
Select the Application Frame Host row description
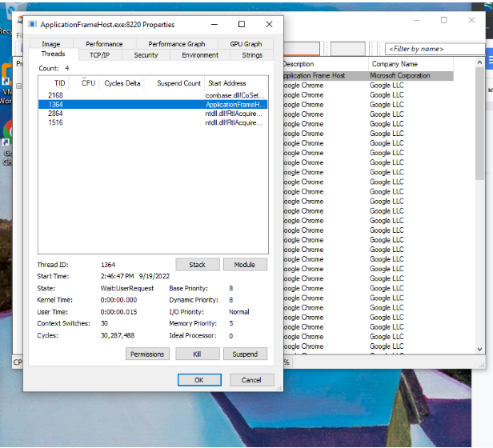coord(315,75)
